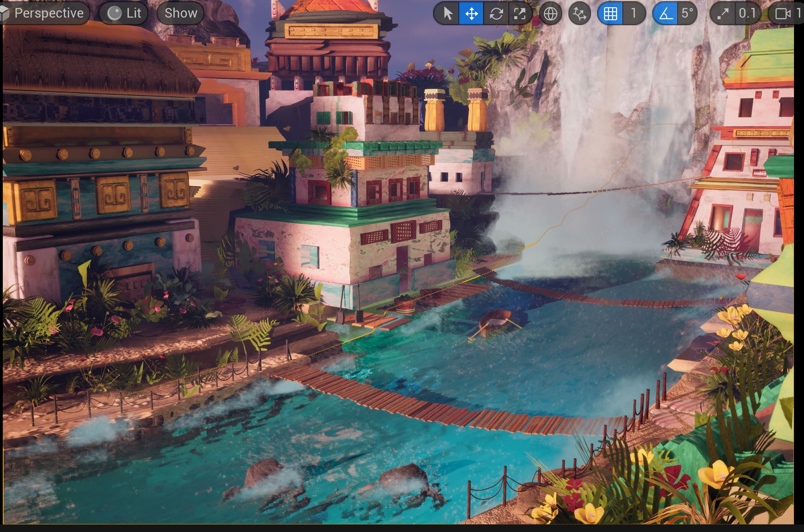Open the 5° rotation snap value dropdown
804x532 pixels.
click(687, 14)
